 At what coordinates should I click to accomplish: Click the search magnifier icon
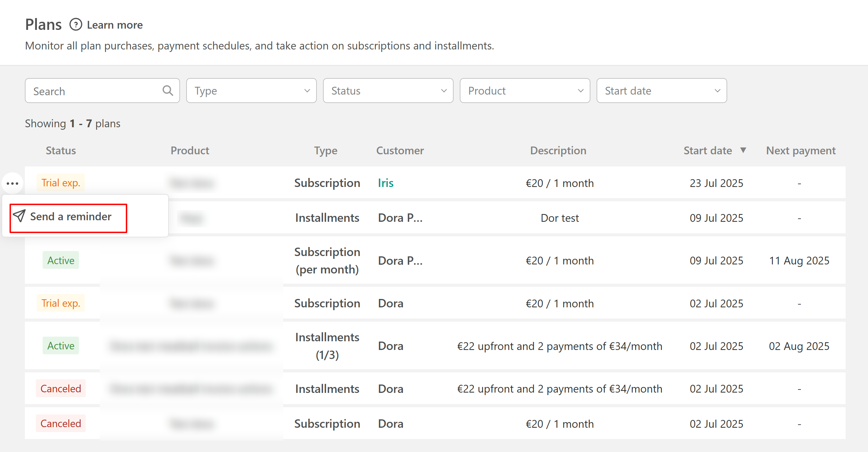pyautogui.click(x=168, y=90)
